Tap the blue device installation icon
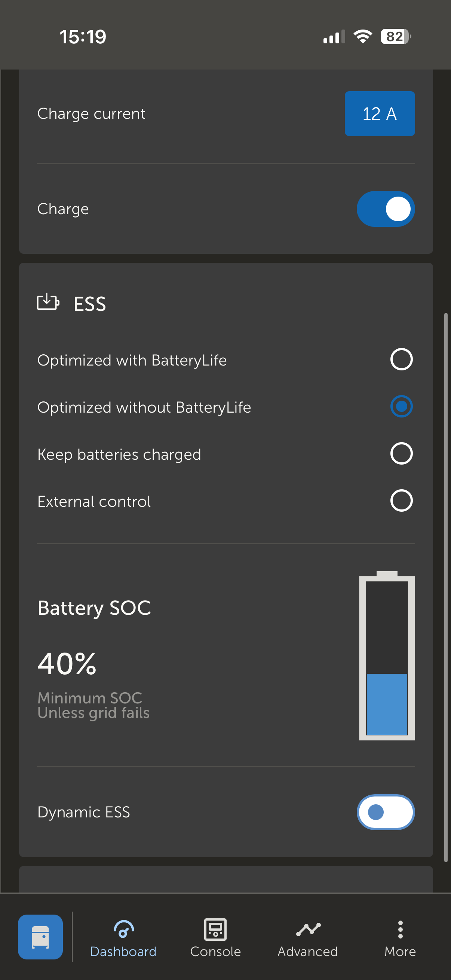Viewport: 451px width, 980px height. tap(40, 937)
